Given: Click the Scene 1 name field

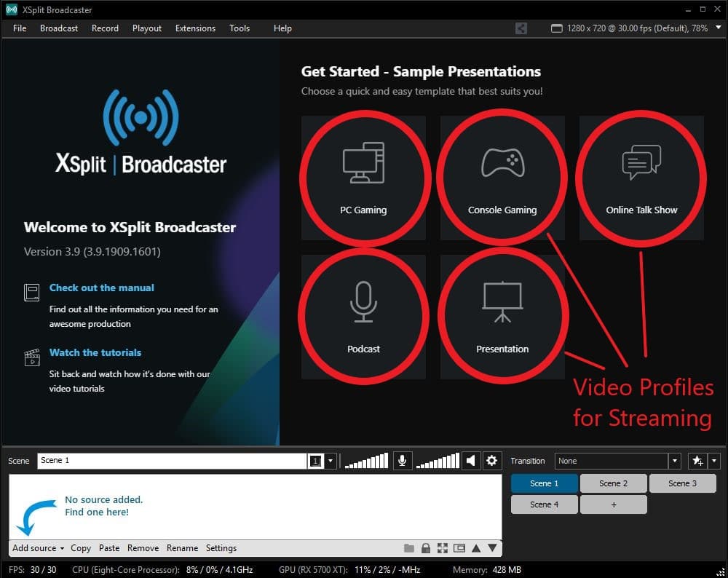Looking at the screenshot, I should coord(171,461).
